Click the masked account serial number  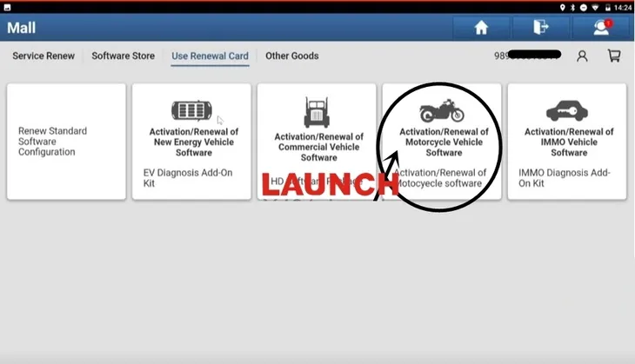527,55
